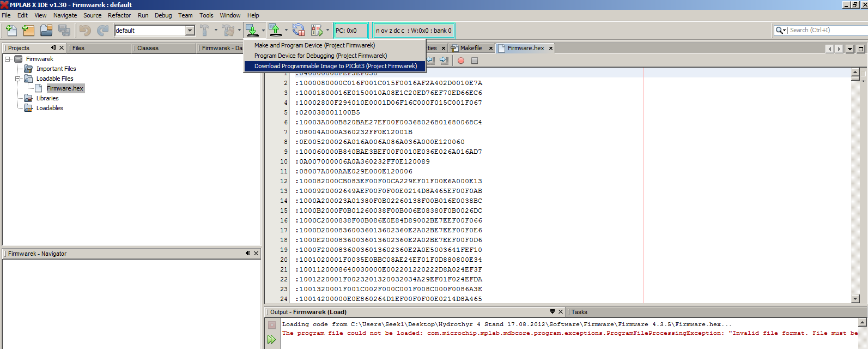Image resolution: width=868 pixels, height=349 pixels.
Task: Click editor vertical scrollbar down arrow
Action: pyautogui.click(x=855, y=299)
